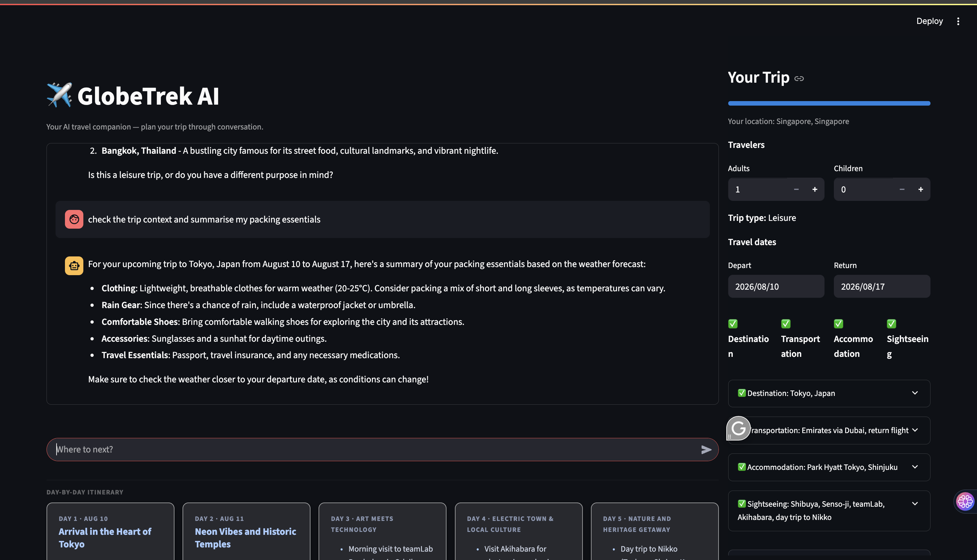Expand the Sightseeing details section
977x560 pixels.
tap(829, 510)
